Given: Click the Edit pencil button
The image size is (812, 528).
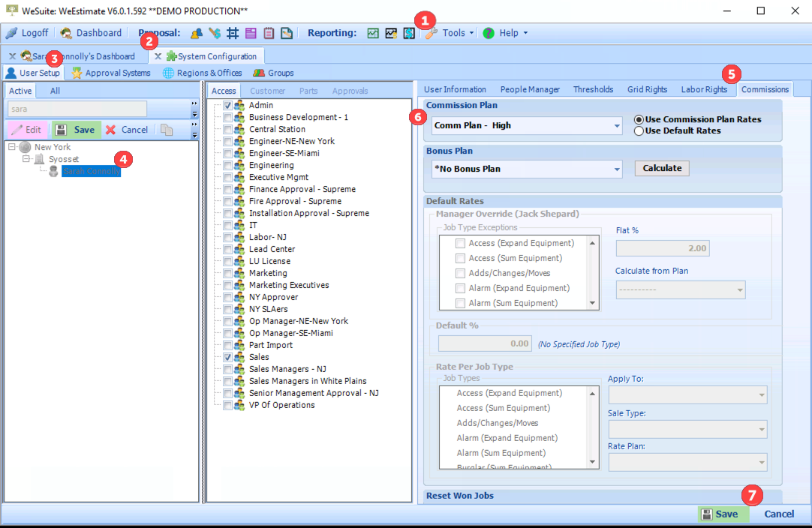Looking at the screenshot, I should pyautogui.click(x=27, y=130).
